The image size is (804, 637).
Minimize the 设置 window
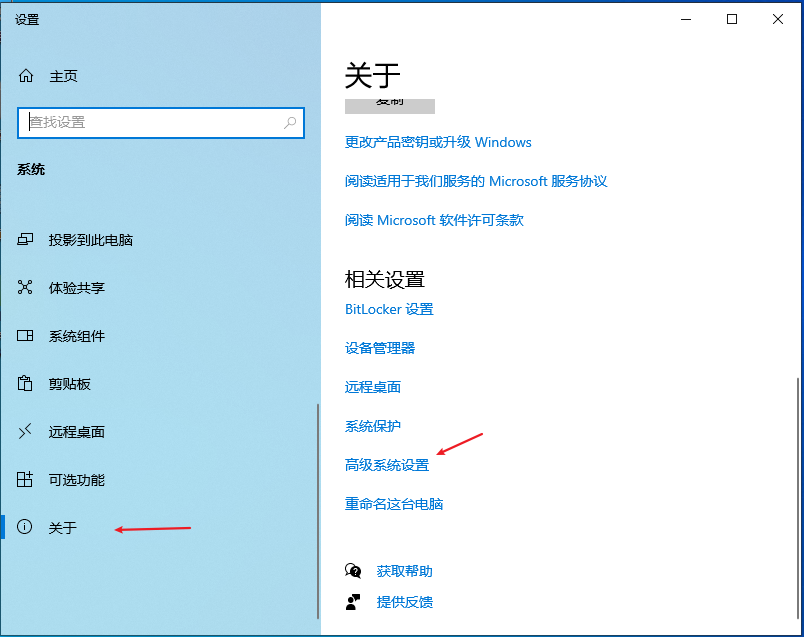(686, 19)
